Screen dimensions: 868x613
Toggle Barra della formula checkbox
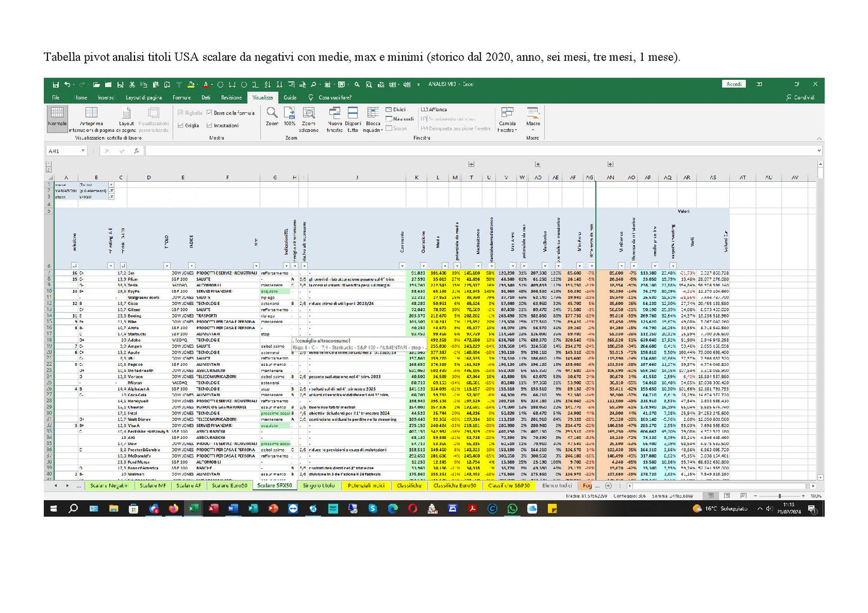pyautogui.click(x=231, y=113)
